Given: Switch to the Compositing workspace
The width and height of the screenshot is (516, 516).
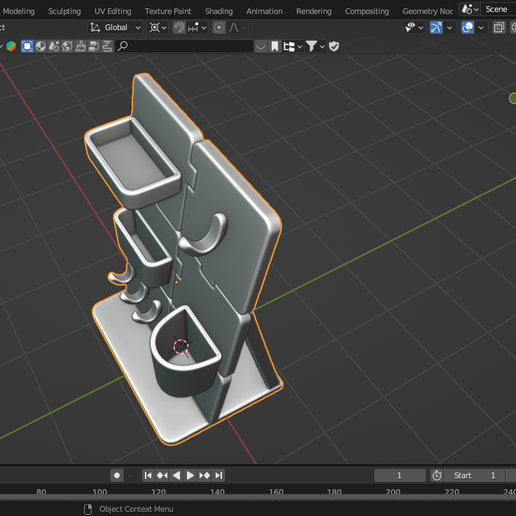Looking at the screenshot, I should point(367,11).
